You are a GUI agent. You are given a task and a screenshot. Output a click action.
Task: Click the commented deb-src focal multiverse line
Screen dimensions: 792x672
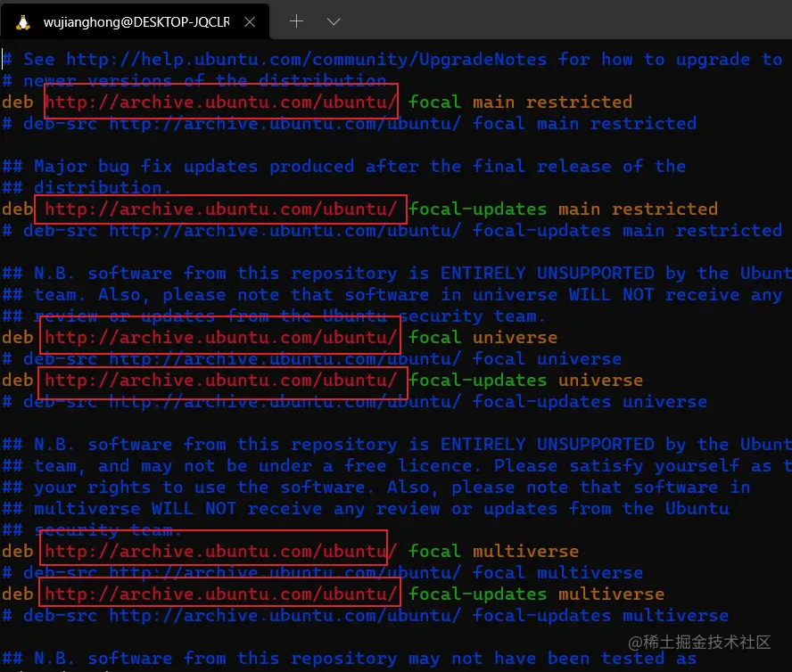[x=322, y=573]
